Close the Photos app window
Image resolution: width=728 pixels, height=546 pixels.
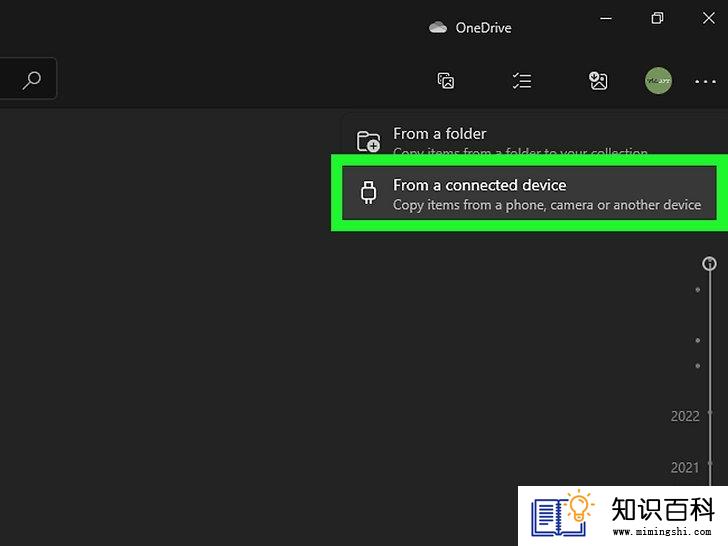708,18
